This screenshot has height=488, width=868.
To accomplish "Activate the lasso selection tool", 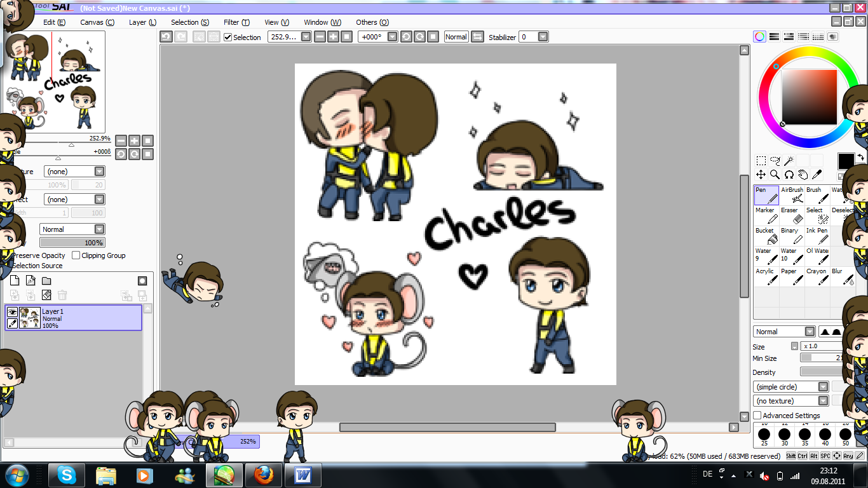I will pyautogui.click(x=775, y=161).
